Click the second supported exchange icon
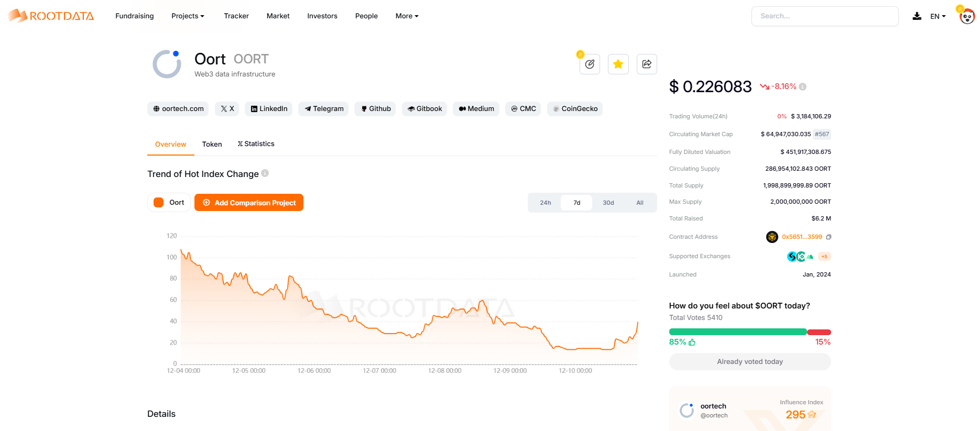980x431 pixels. pyautogui.click(x=801, y=257)
